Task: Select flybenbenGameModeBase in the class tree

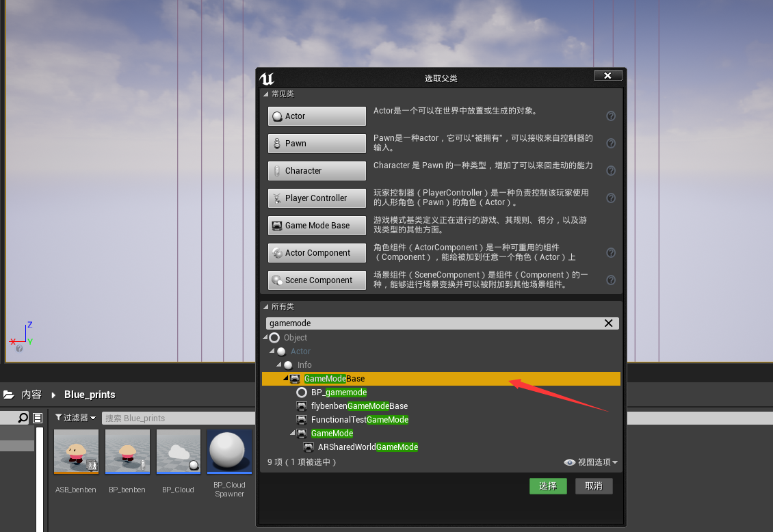Action: [x=441, y=406]
